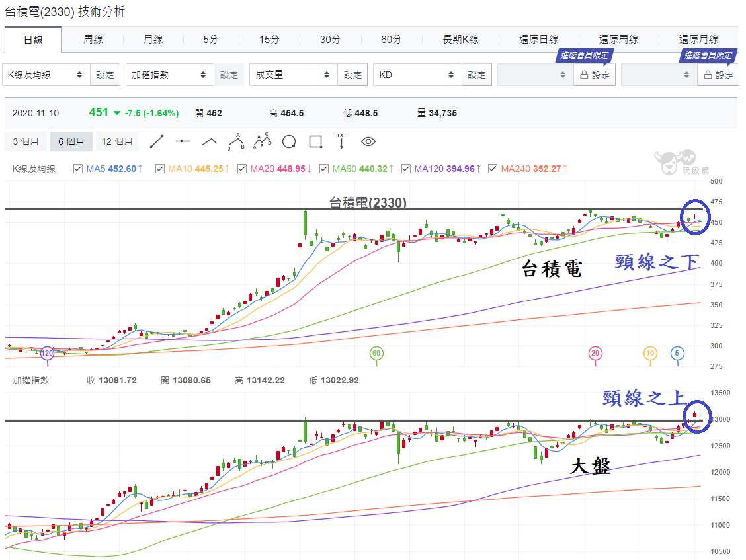Click 設定 next to KD
This screenshot has width=746, height=560.
point(477,75)
